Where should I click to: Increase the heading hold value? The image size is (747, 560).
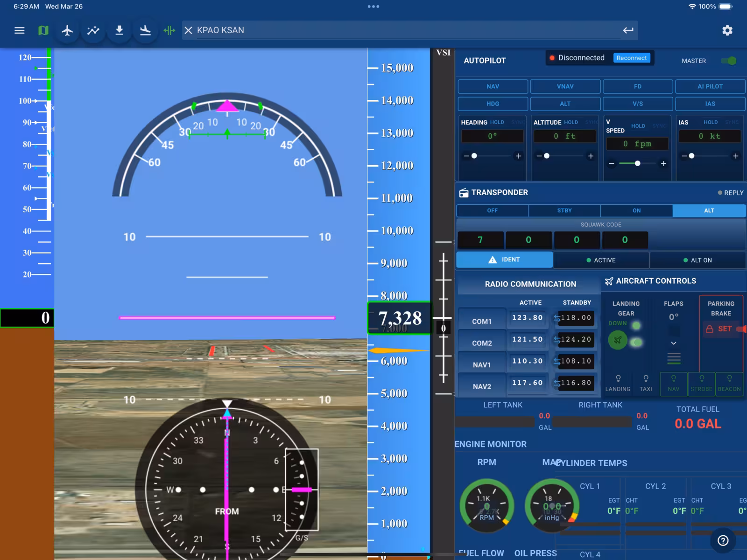click(x=518, y=156)
